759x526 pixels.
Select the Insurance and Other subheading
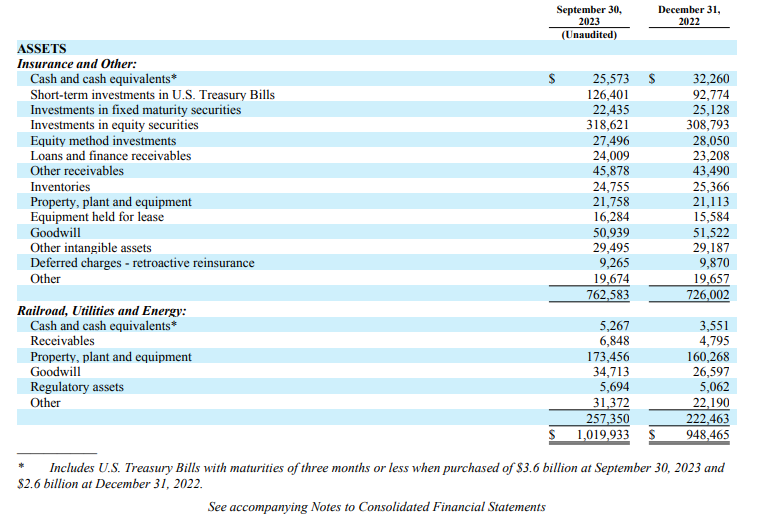point(77,63)
